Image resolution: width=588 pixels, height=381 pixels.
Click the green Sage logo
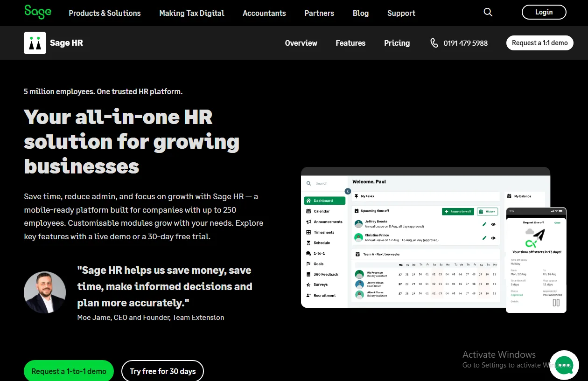point(38,12)
